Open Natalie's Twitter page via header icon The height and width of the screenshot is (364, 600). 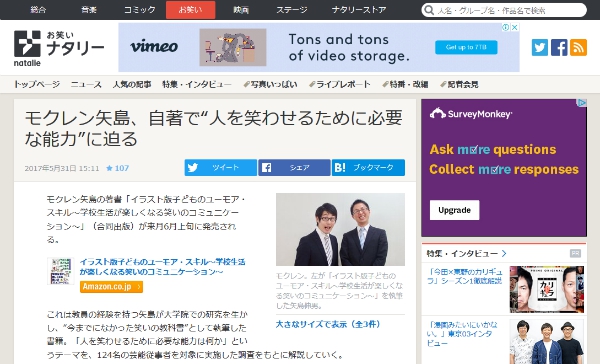click(540, 47)
